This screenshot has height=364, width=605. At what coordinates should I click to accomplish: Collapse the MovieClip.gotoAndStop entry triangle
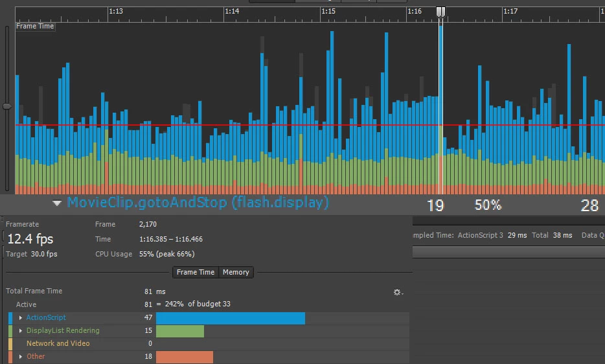57,203
